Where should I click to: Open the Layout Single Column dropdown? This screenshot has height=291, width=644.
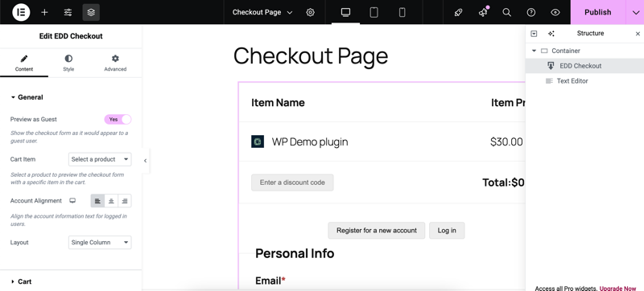pos(100,242)
